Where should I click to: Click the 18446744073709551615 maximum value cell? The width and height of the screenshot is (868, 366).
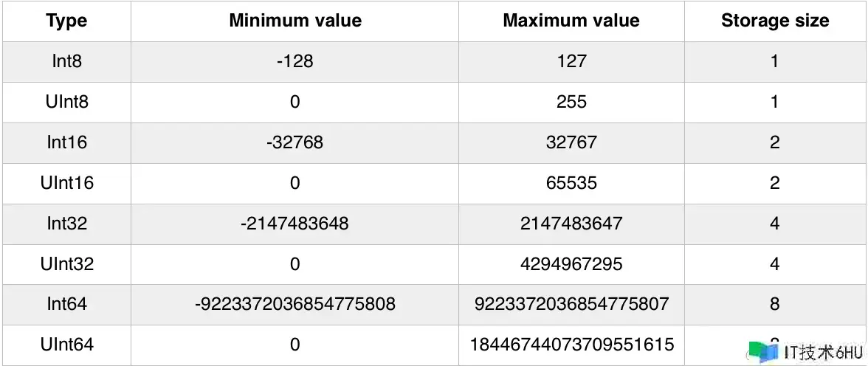[571, 345]
